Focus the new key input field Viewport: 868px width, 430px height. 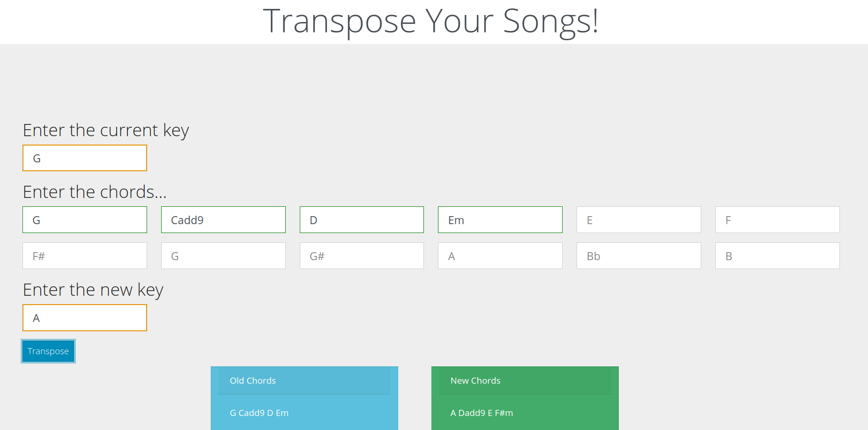click(x=84, y=318)
